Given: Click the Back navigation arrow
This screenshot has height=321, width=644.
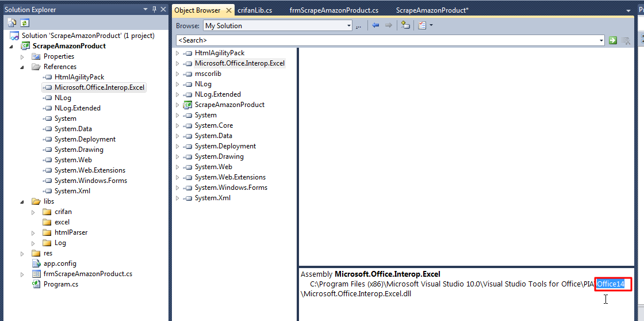Looking at the screenshot, I should (x=375, y=25).
